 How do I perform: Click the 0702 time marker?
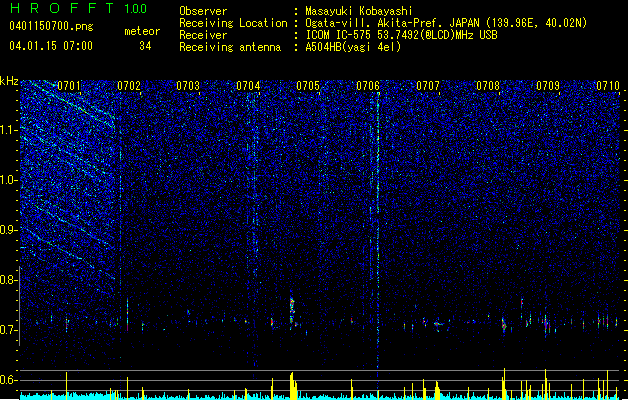[x=129, y=86]
